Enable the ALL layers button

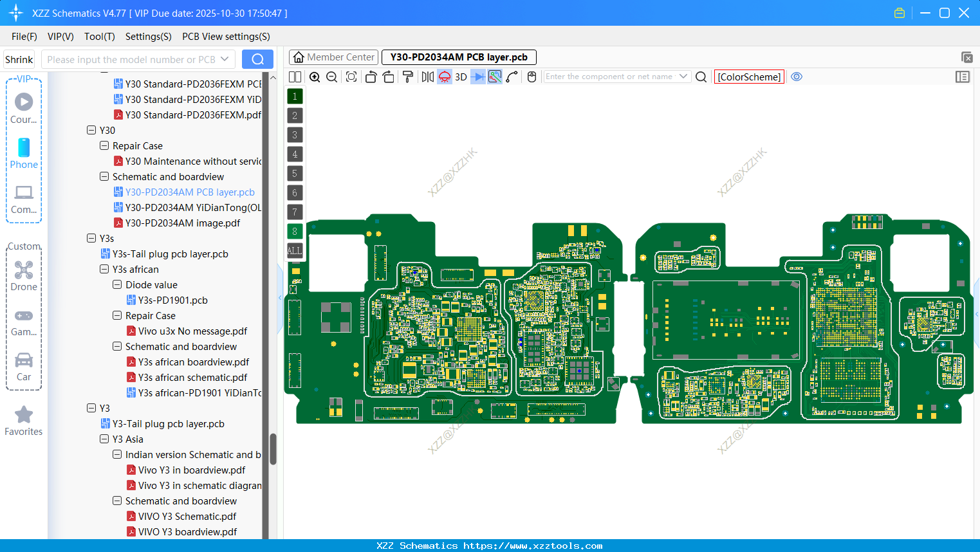click(x=294, y=250)
